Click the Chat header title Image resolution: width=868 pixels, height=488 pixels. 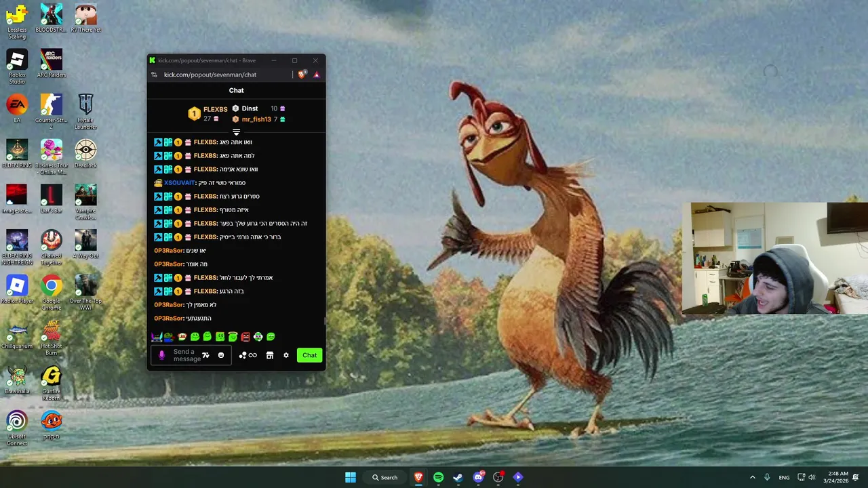[236, 90]
